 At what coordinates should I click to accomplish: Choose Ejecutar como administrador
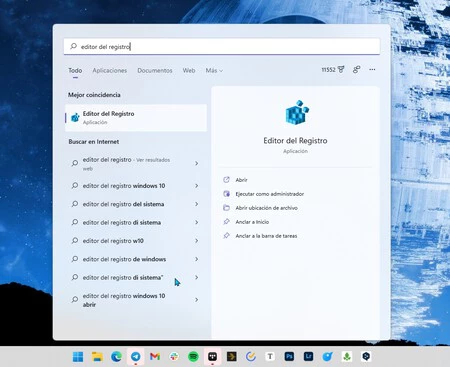click(x=270, y=194)
